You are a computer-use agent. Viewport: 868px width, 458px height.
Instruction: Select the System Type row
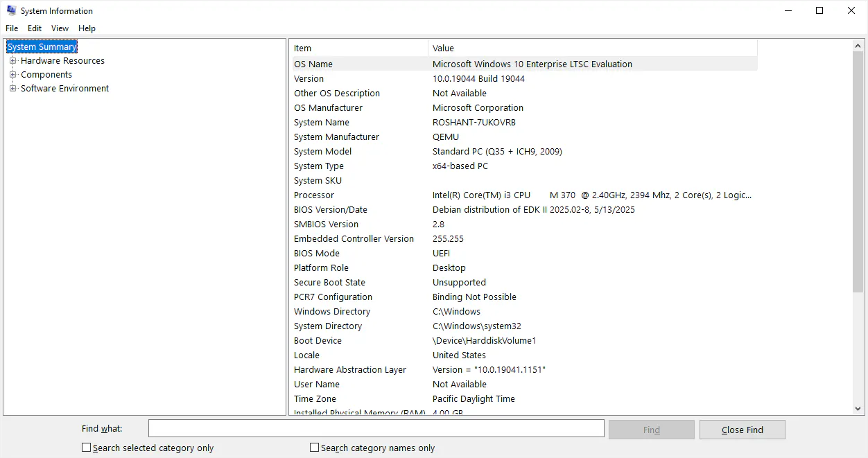[x=523, y=166]
